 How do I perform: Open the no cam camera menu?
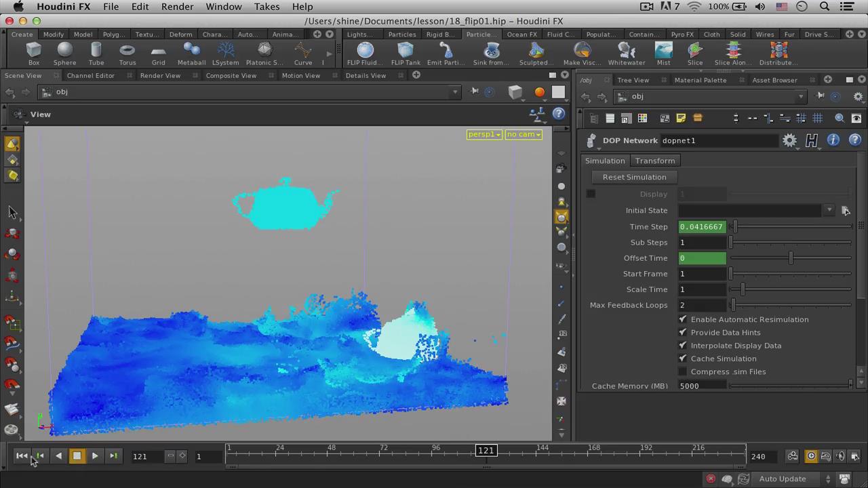524,134
